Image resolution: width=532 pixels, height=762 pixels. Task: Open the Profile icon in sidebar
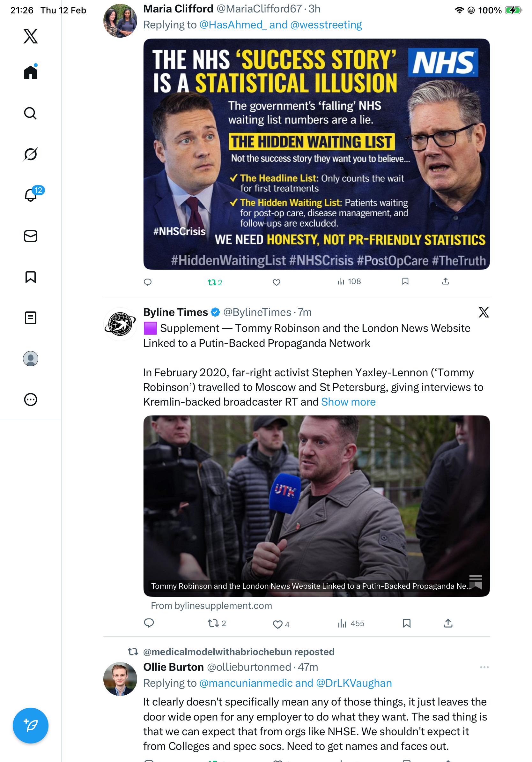pos(30,359)
